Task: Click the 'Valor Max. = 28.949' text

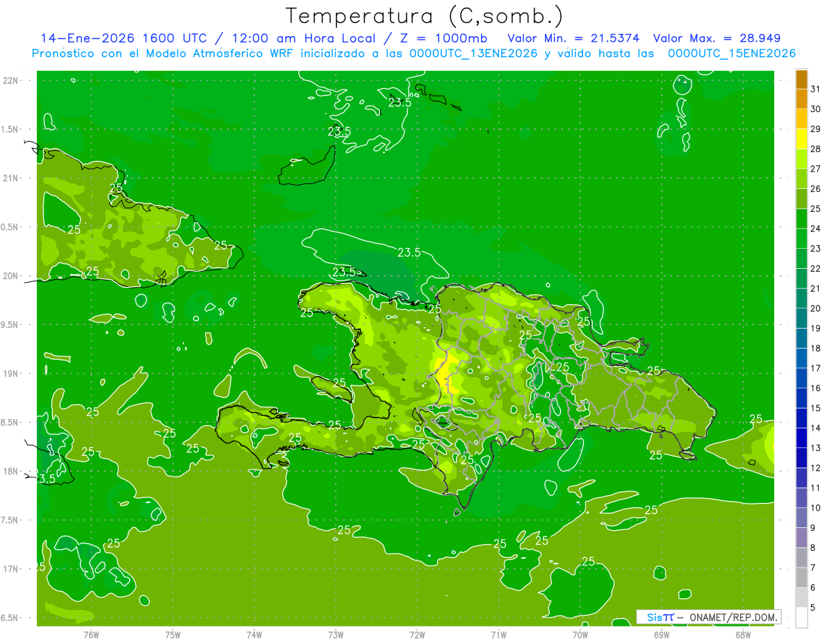Action: (x=716, y=38)
